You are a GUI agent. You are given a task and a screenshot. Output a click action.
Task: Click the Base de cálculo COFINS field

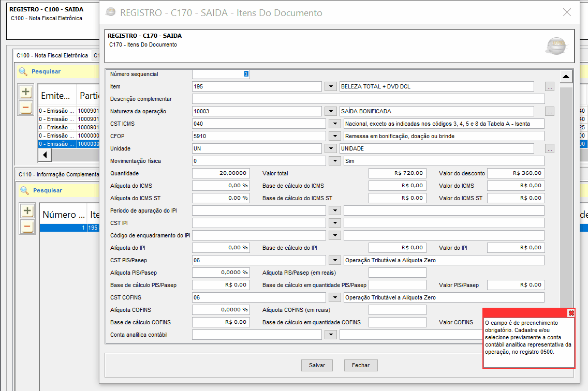(221, 322)
